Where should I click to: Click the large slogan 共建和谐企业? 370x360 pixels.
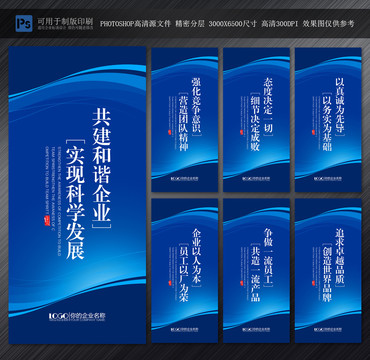102,165
